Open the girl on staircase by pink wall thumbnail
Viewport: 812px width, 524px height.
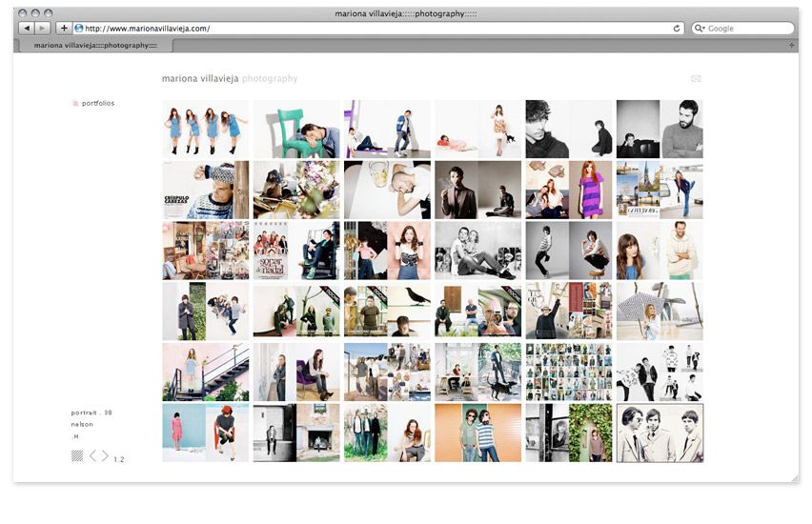click(206, 373)
